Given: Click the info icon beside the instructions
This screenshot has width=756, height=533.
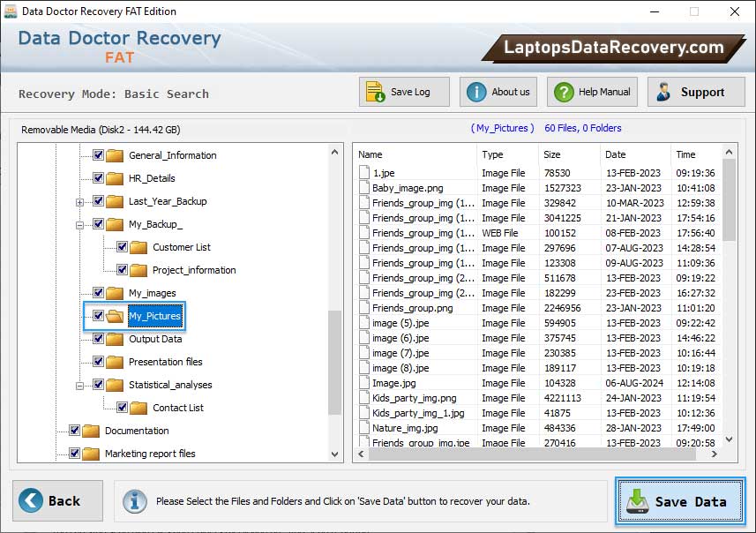Looking at the screenshot, I should point(134,501).
